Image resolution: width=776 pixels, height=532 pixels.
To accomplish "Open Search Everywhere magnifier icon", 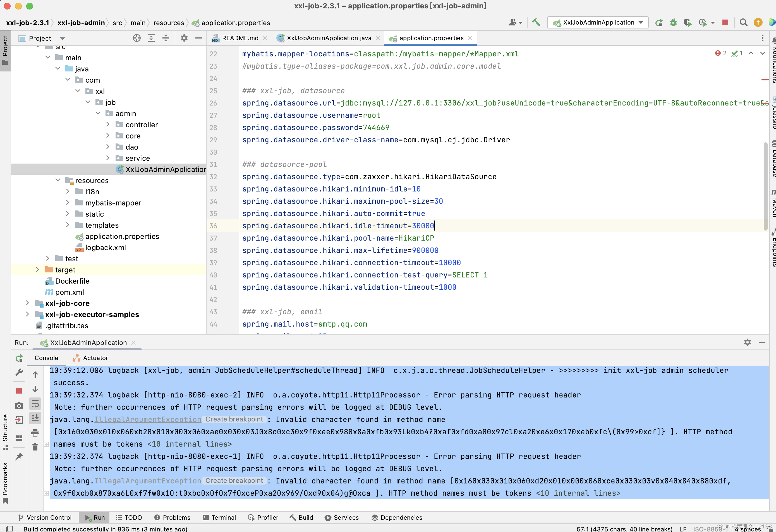I will tap(743, 22).
